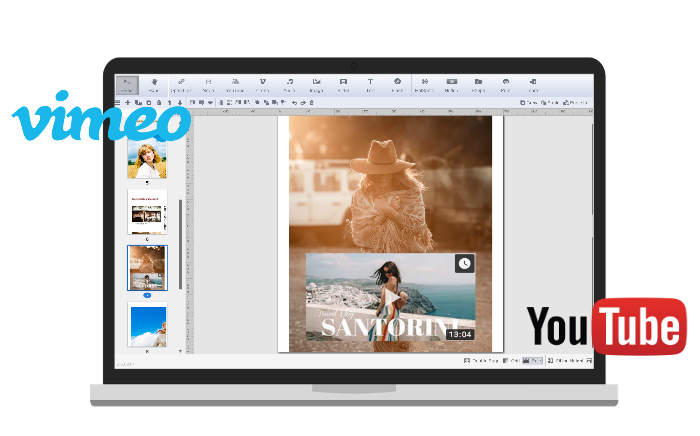Select the arrow Select tool
Screen dimensions: 700x436
point(128,84)
